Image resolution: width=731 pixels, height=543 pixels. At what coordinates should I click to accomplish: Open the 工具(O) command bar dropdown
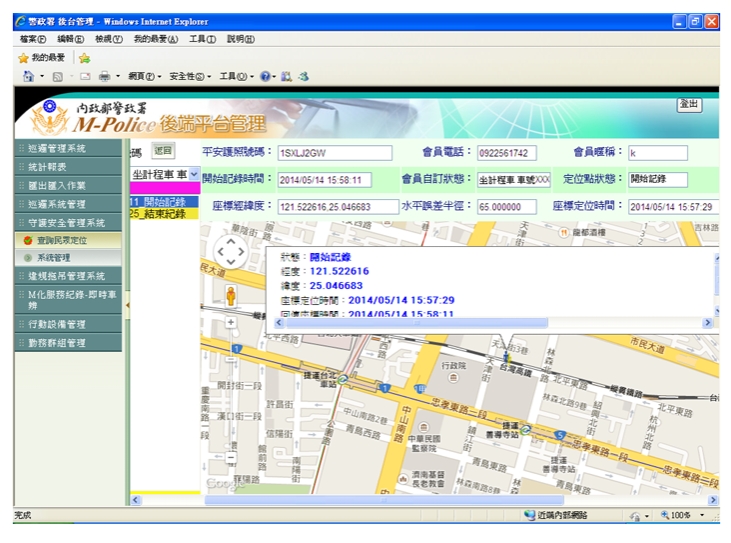click(236, 76)
